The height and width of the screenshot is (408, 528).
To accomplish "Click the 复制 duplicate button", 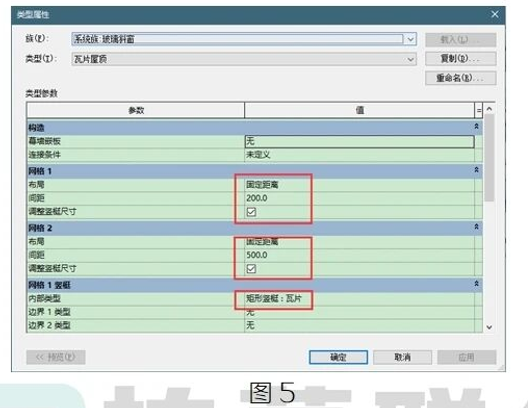I will pyautogui.click(x=460, y=59).
